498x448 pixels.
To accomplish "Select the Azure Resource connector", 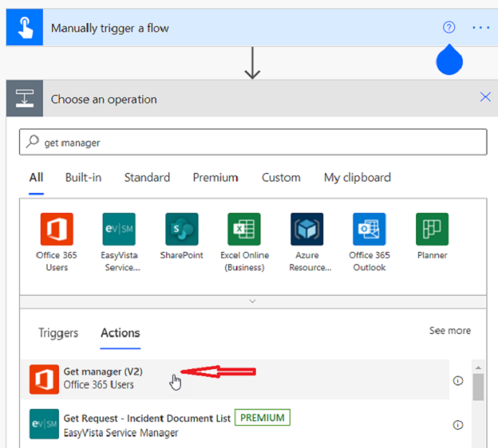I will [x=307, y=242].
